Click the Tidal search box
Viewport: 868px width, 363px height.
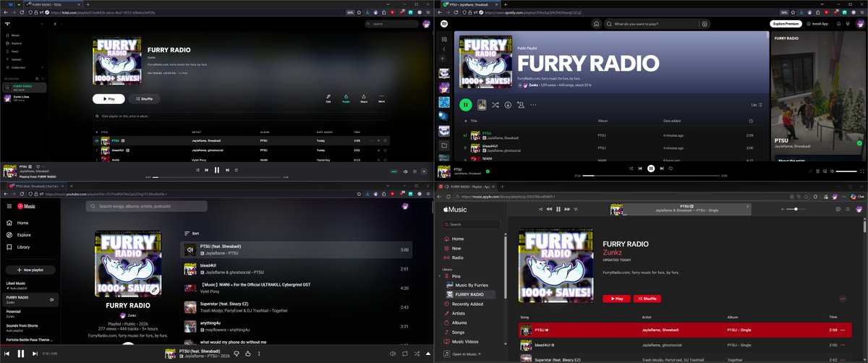tap(392, 24)
